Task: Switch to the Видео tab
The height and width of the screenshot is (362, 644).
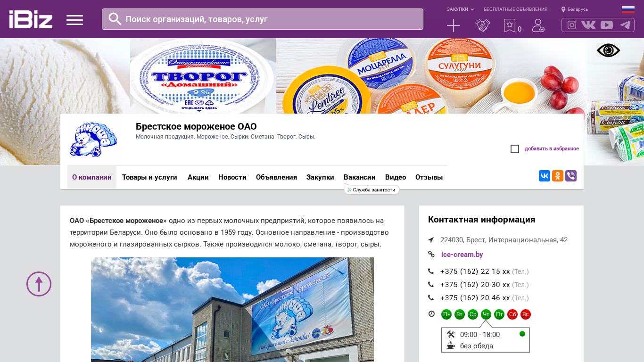Action: (x=396, y=177)
